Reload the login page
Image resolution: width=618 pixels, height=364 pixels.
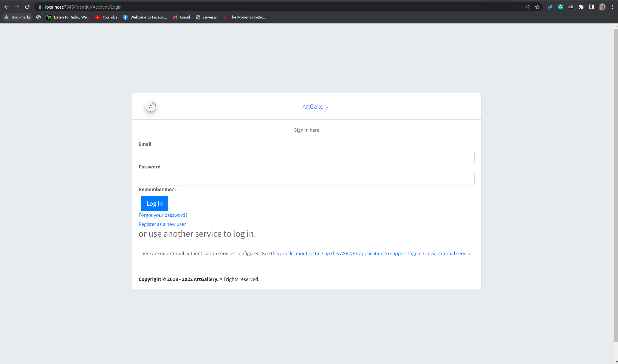tap(27, 7)
